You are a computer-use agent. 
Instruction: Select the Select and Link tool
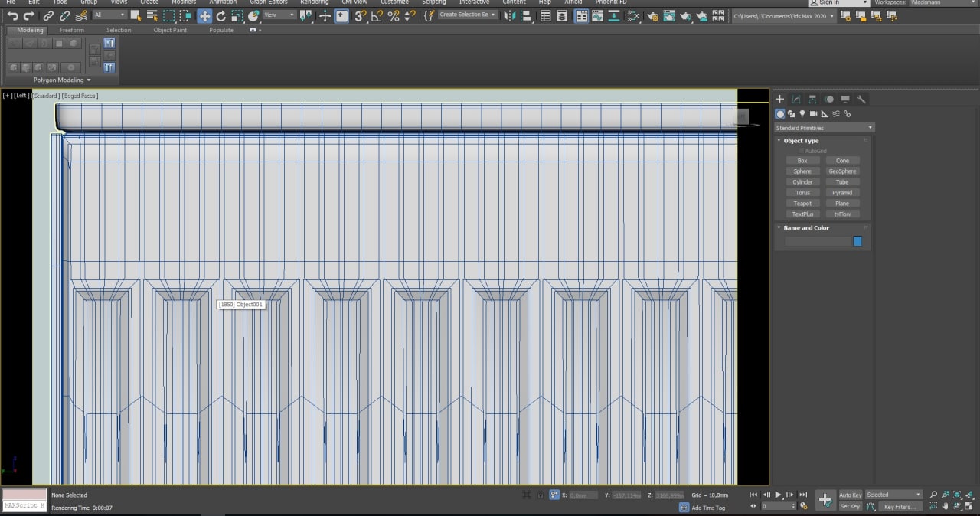point(48,16)
